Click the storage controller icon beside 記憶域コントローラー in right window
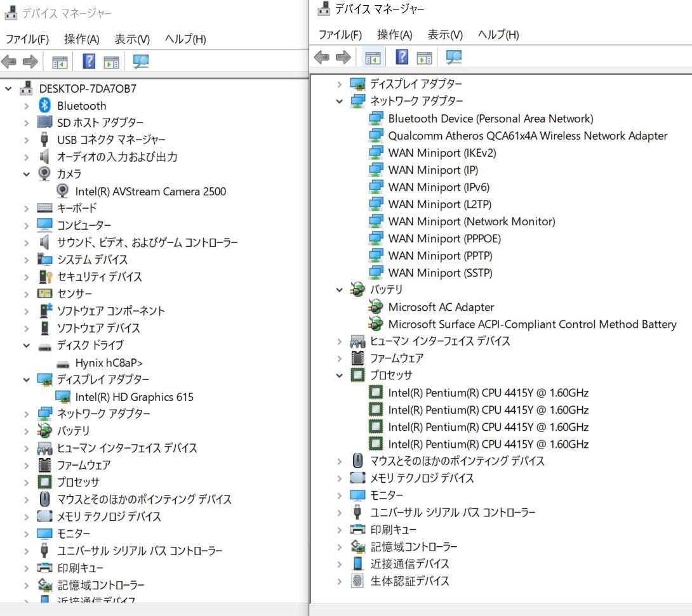The height and width of the screenshot is (616, 692). [357, 546]
